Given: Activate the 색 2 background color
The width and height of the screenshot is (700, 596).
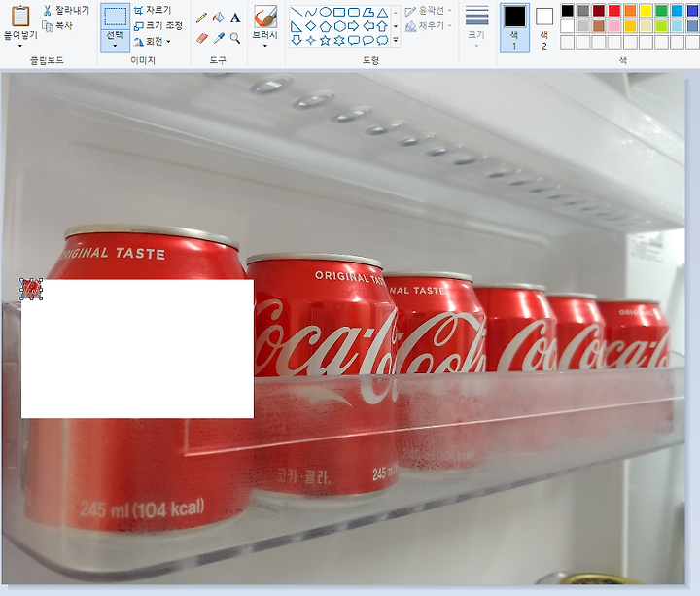Looking at the screenshot, I should [543, 27].
